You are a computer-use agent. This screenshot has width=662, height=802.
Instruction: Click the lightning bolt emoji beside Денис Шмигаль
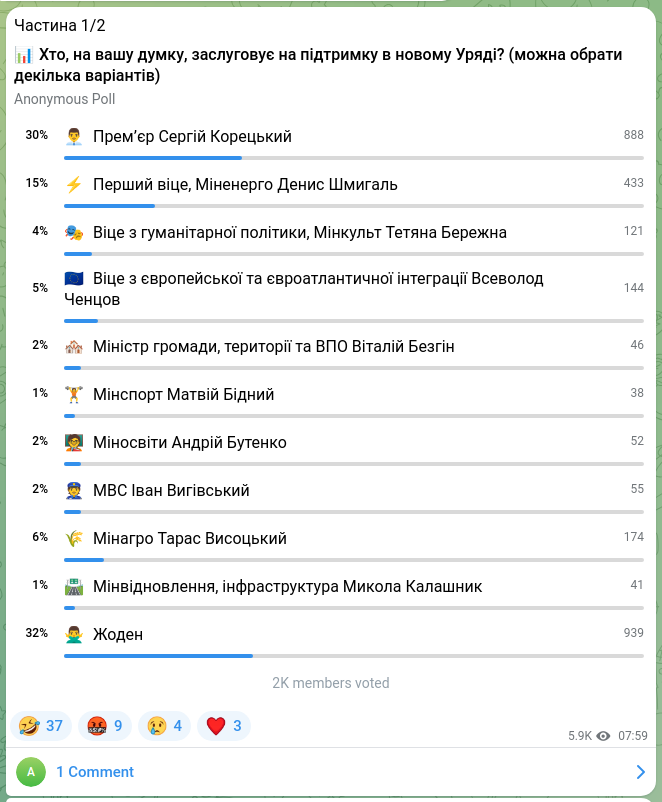click(74, 185)
